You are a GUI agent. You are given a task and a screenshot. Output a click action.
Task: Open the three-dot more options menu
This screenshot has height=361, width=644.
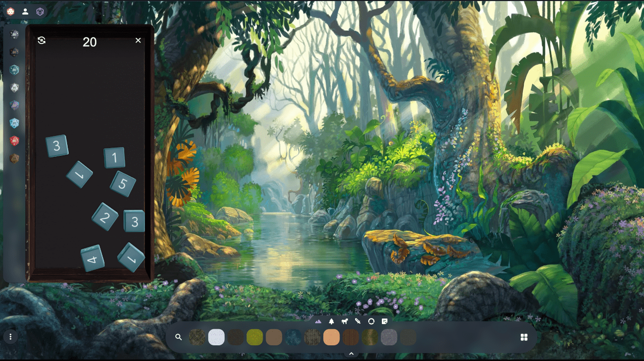pyautogui.click(x=11, y=337)
